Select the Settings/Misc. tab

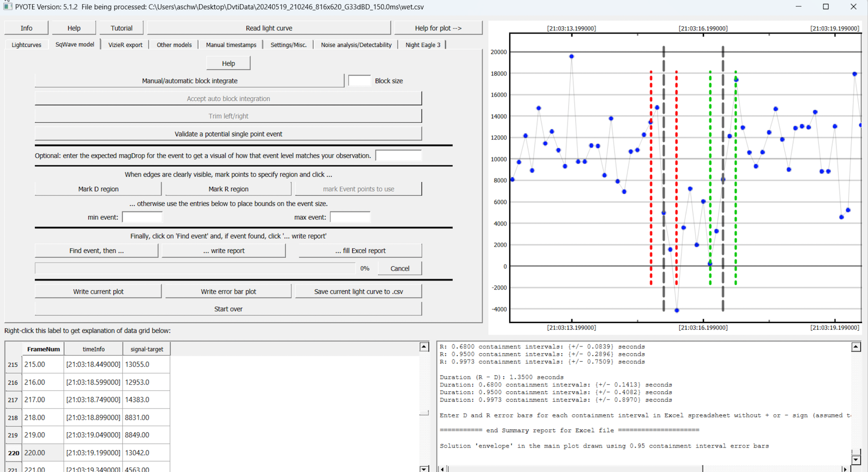(288, 45)
